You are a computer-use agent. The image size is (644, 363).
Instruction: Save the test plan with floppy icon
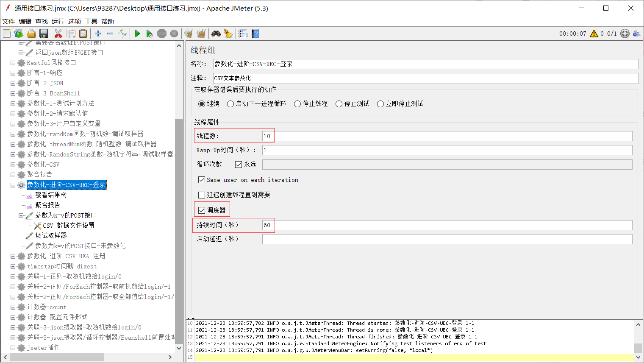43,34
